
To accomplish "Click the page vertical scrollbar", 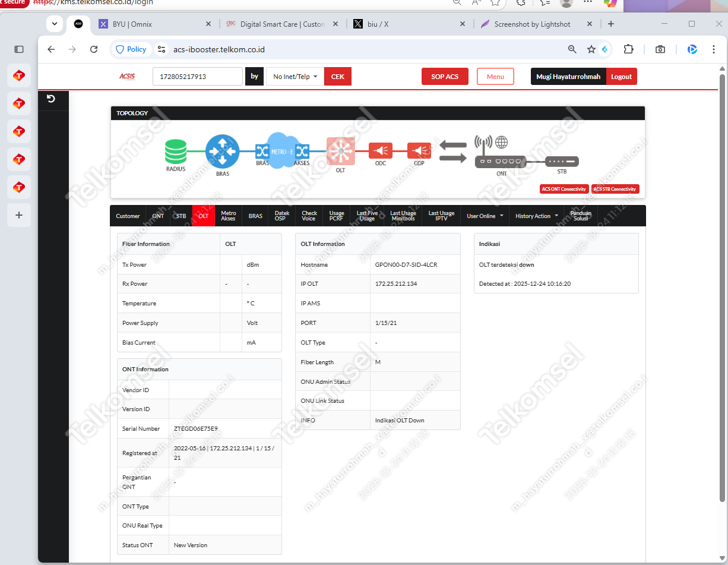I will click(722, 288).
